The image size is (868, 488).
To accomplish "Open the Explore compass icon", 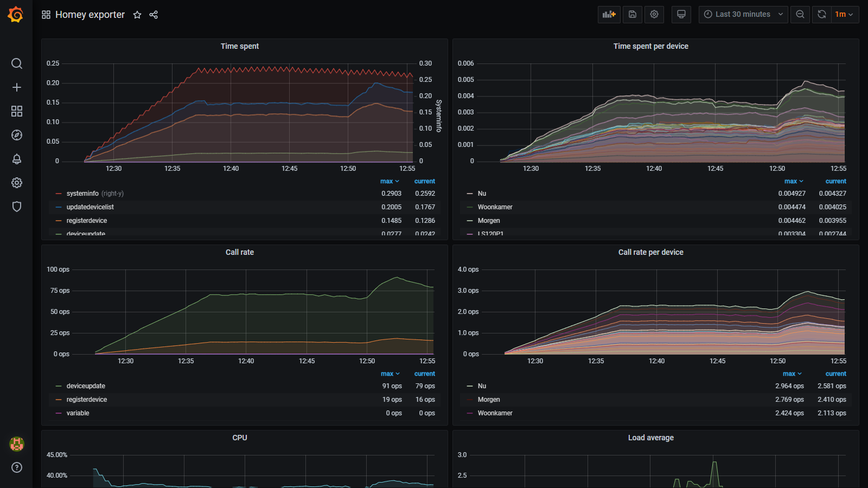I will coord(17,135).
